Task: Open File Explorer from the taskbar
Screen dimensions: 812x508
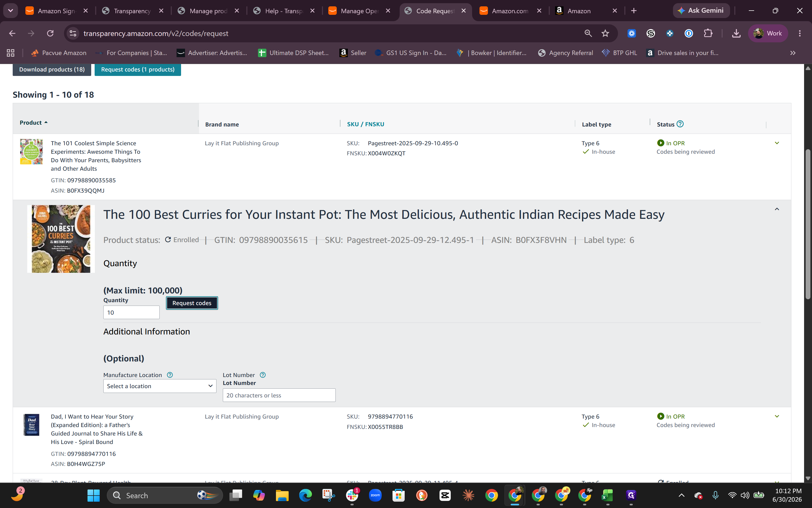Action: [x=282, y=495]
